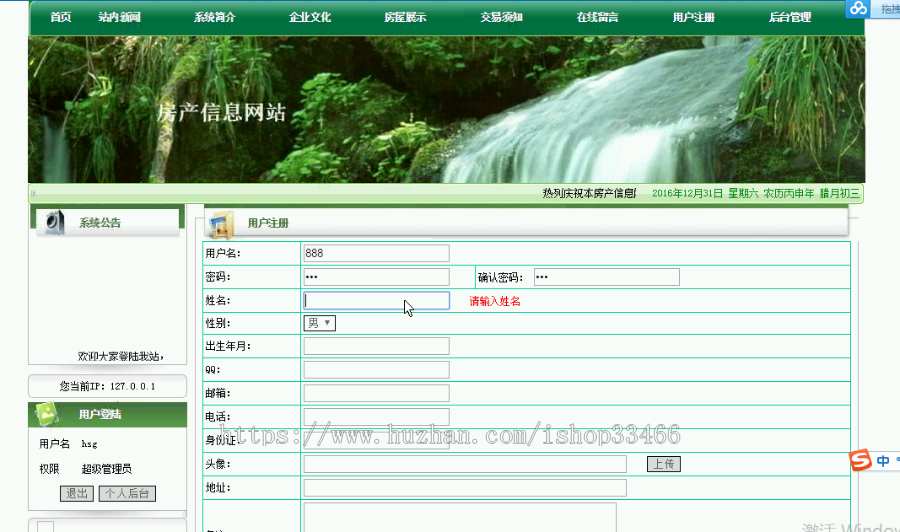
Task: Click the 确认密码 password field
Action: pos(607,277)
